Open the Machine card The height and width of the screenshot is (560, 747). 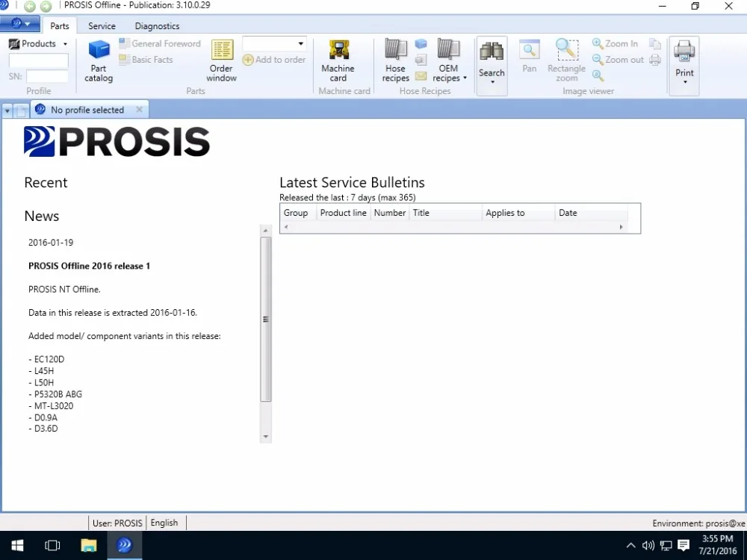pyautogui.click(x=338, y=61)
